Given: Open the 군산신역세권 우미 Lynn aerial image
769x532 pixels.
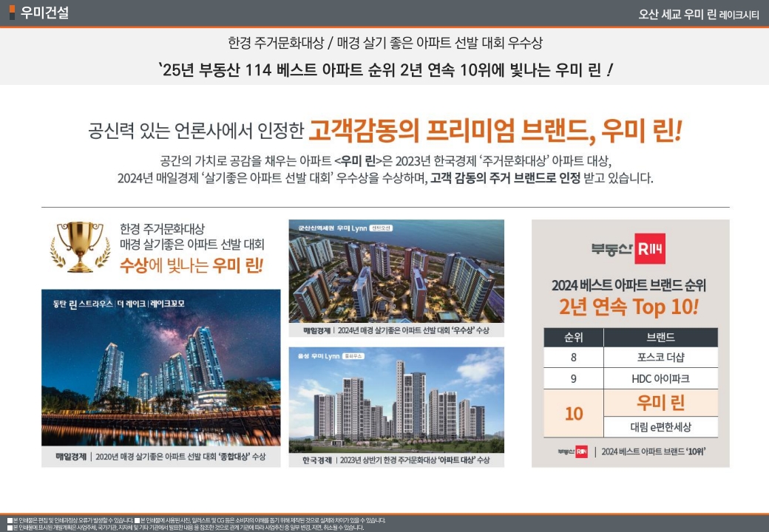Looking at the screenshot, I should click(396, 271).
